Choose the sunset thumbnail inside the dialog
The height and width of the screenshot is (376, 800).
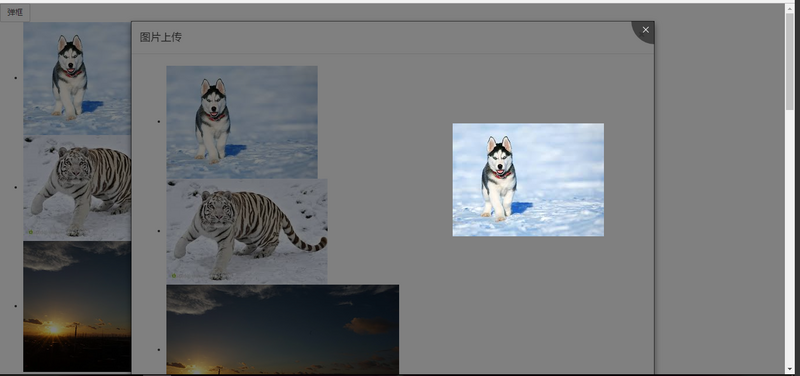pos(283,329)
